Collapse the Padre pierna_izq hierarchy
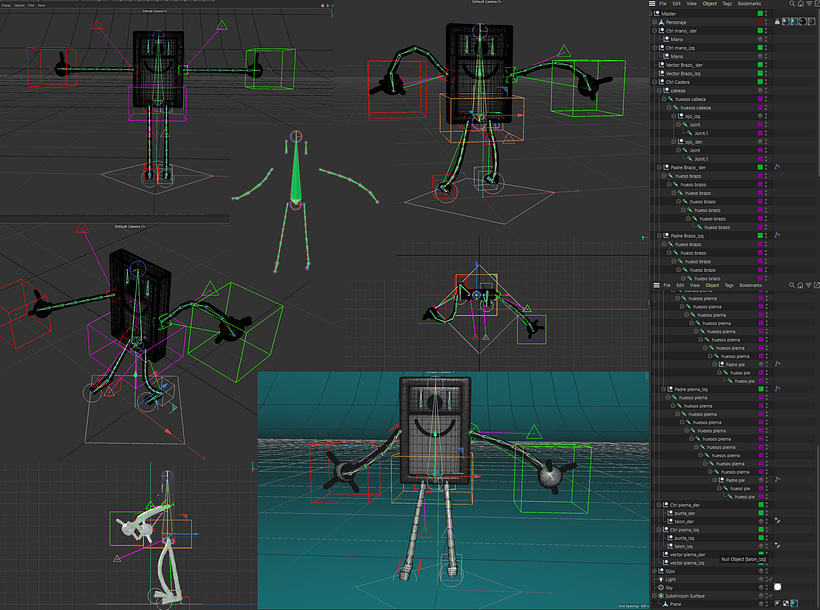820x610 pixels. tap(663, 389)
